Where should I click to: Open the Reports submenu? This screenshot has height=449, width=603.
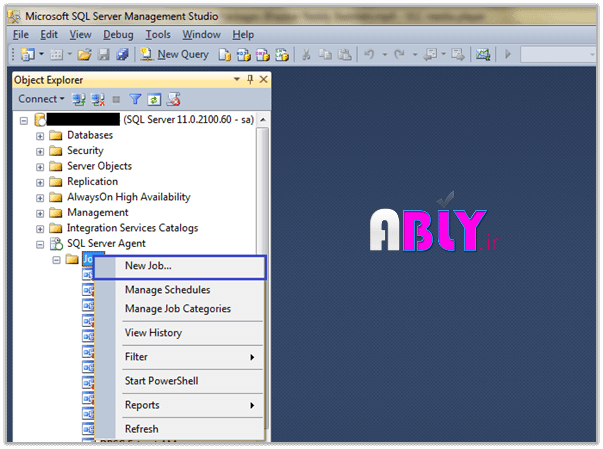coord(180,405)
